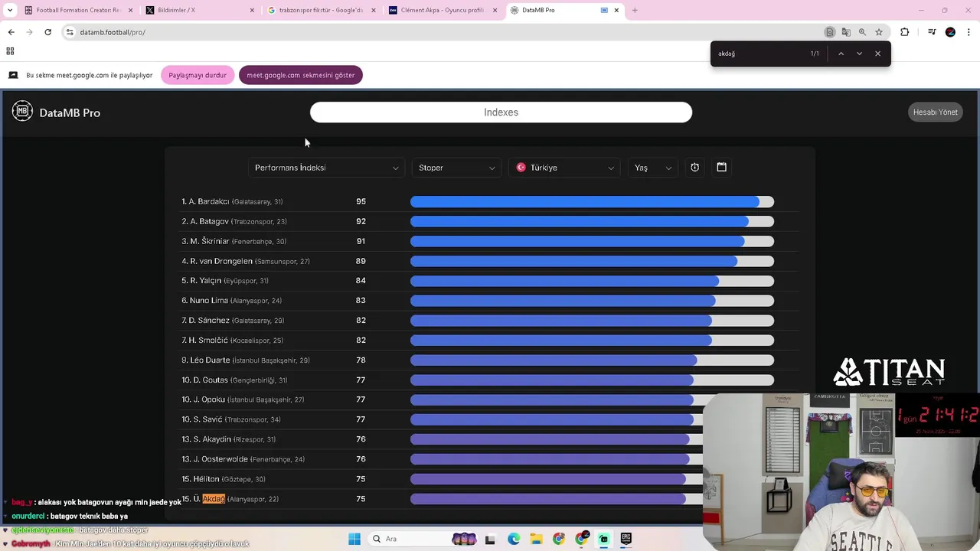The image size is (980, 551).
Task: Open the apps grid in bookmarks bar
Action: pyautogui.click(x=10, y=51)
